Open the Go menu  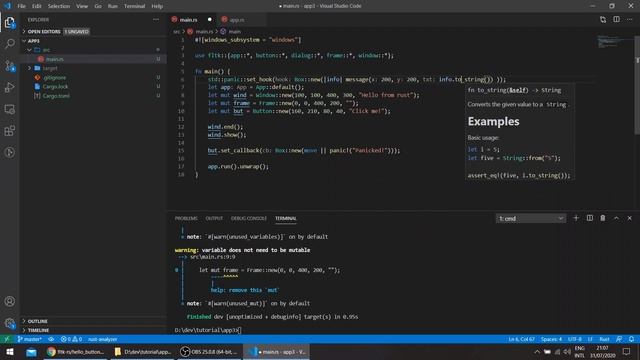click(x=98, y=6)
